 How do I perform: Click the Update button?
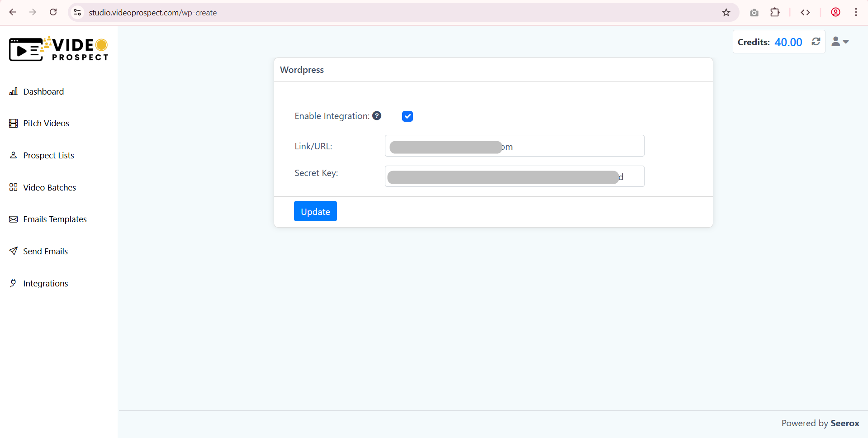[x=315, y=211]
